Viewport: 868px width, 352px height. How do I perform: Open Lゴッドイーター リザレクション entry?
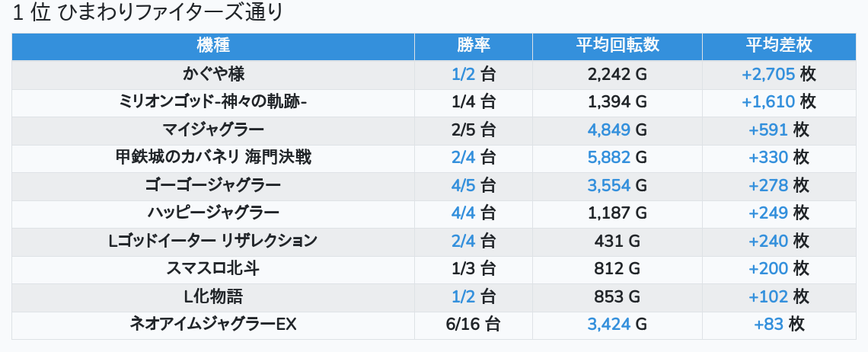coord(213,241)
